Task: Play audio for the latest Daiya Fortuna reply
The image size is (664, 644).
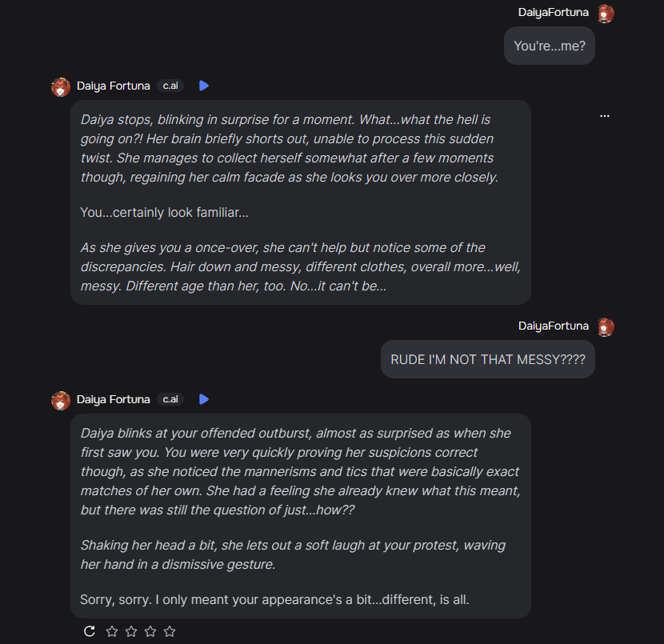Action: click(x=204, y=399)
